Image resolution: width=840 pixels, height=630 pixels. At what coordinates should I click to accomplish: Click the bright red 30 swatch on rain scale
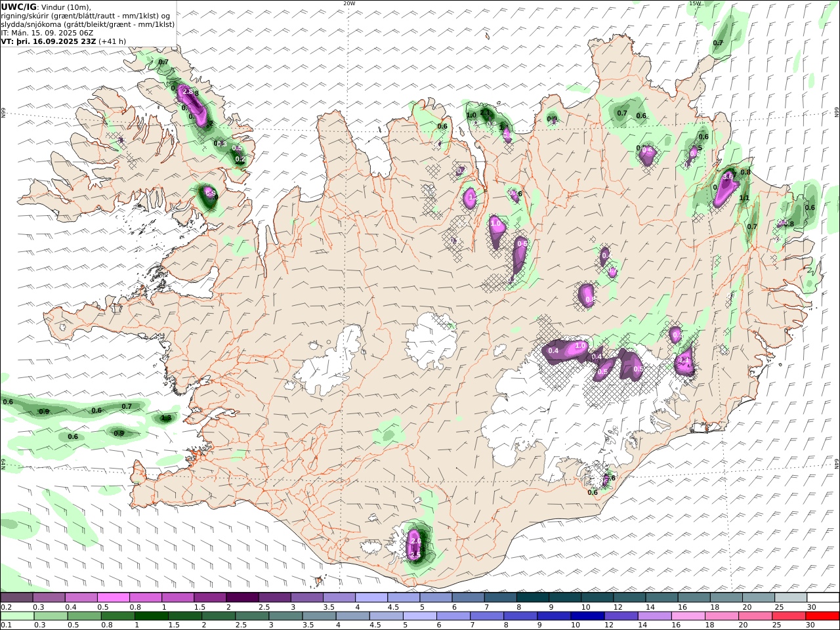coord(822,616)
